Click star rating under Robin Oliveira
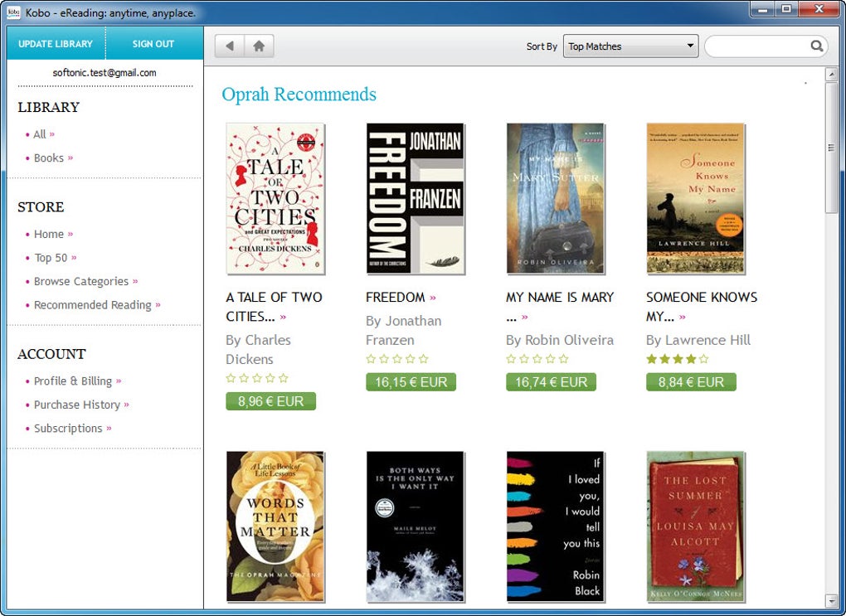 537,359
